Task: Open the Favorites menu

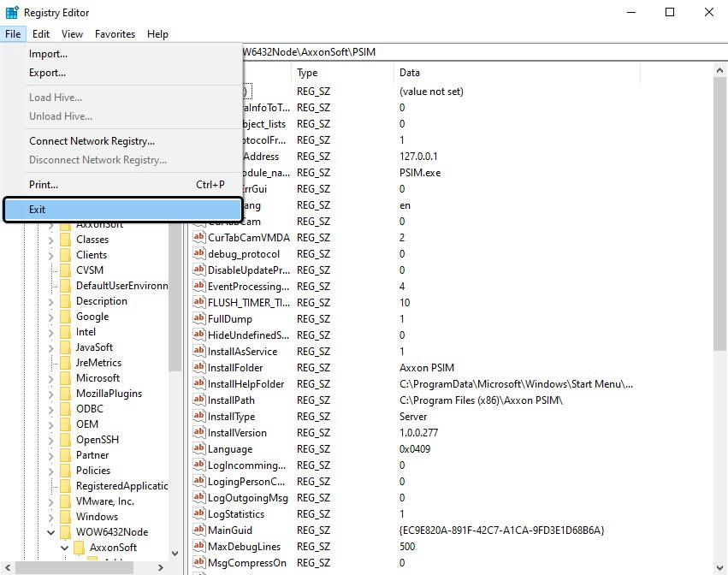Action: tap(115, 34)
